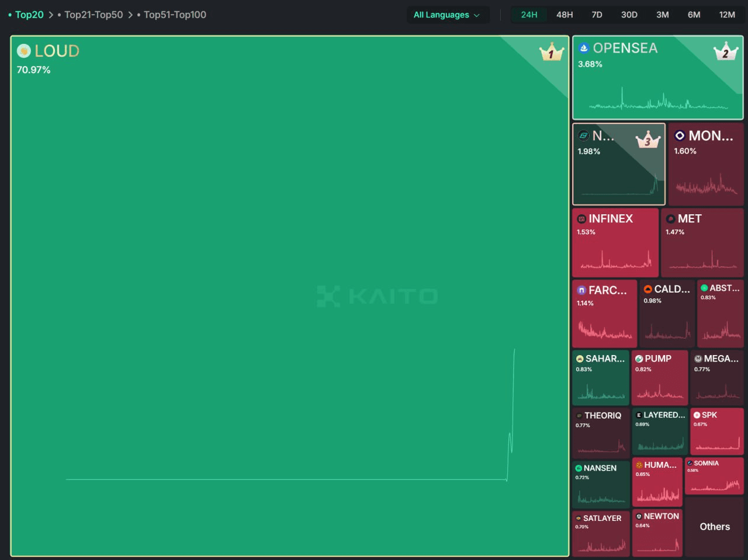Click the HUMA... logo icon
748x560 pixels.
point(639,465)
